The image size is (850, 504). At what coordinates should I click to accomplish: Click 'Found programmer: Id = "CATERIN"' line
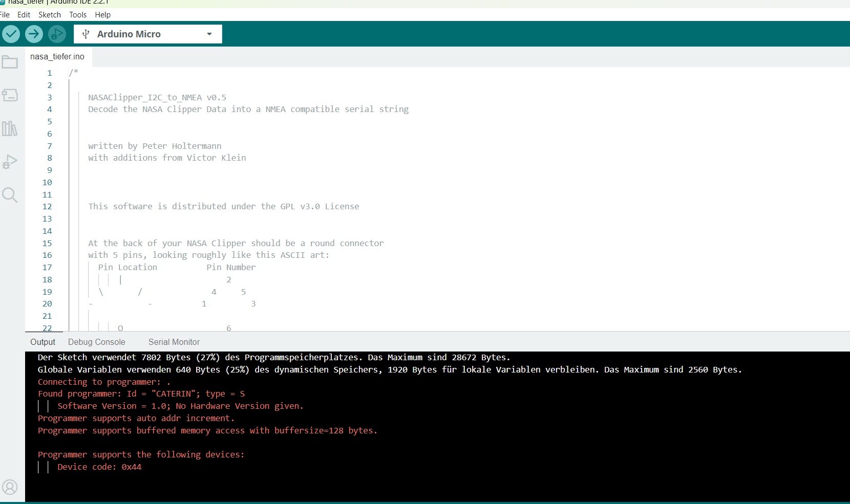coord(141,394)
